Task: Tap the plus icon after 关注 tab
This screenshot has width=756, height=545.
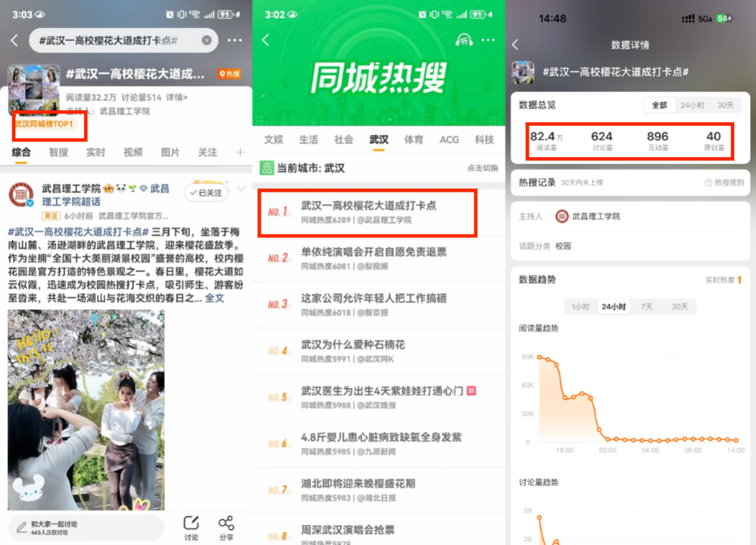Action: coord(240,152)
